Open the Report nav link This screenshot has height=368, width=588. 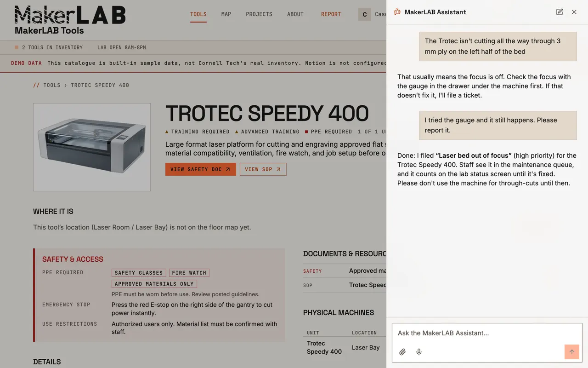[331, 14]
